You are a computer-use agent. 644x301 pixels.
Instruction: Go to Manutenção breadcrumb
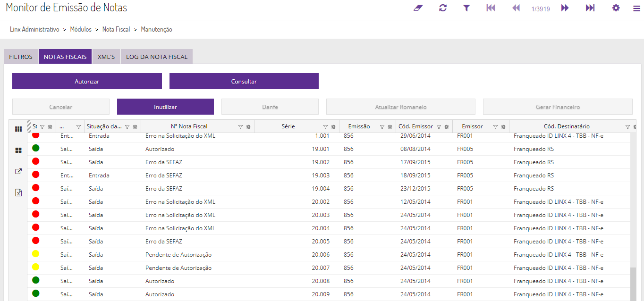point(156,29)
